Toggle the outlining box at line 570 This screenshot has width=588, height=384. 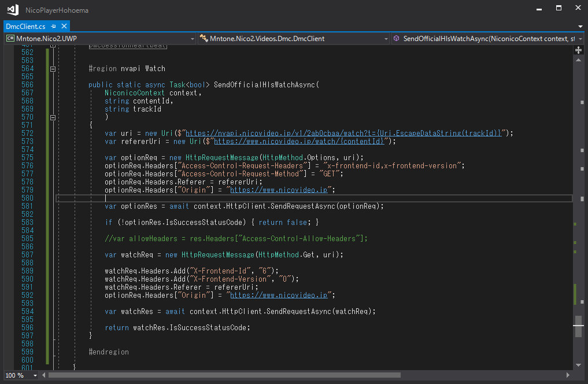(53, 117)
